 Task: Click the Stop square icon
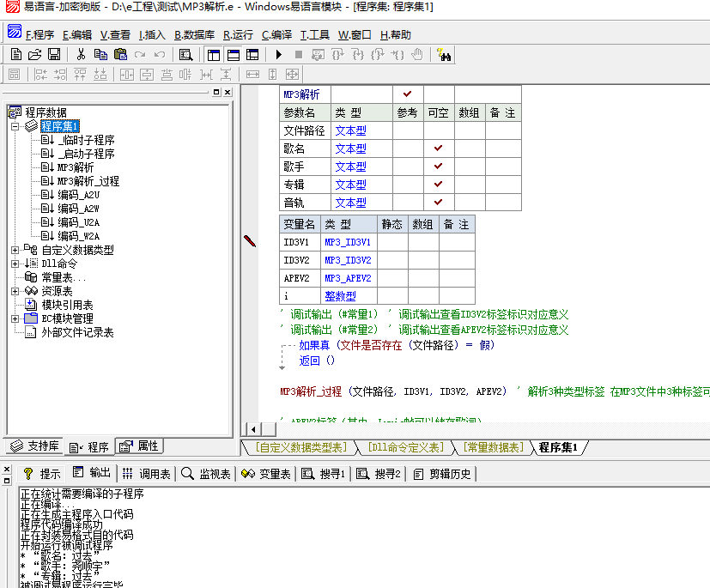[299, 55]
